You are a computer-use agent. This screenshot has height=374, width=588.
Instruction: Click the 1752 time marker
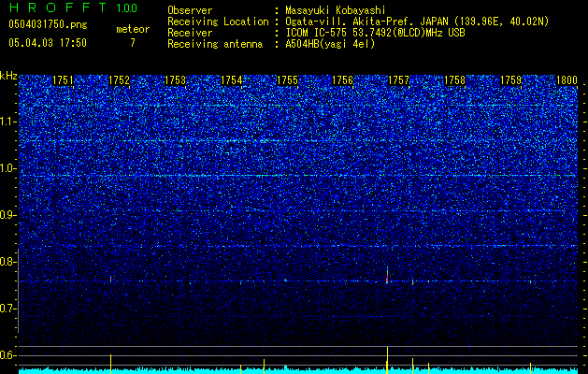click(119, 80)
